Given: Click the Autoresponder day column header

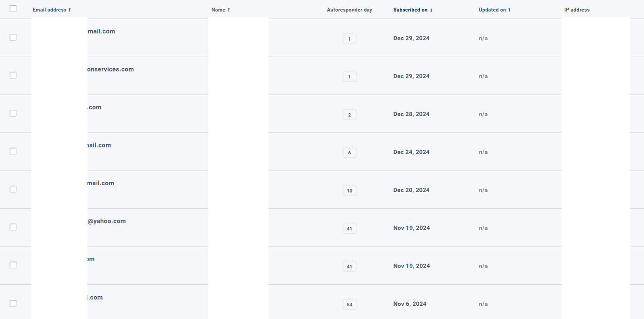Looking at the screenshot, I should coord(349,9).
